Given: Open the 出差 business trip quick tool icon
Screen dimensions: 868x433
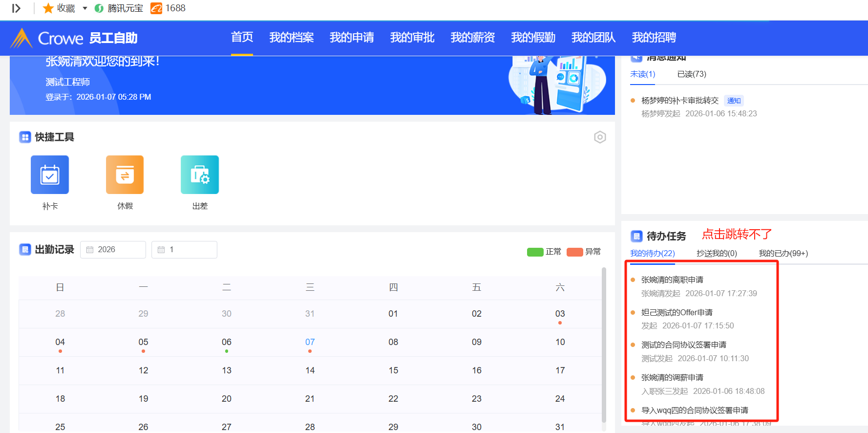Looking at the screenshot, I should 200,174.
